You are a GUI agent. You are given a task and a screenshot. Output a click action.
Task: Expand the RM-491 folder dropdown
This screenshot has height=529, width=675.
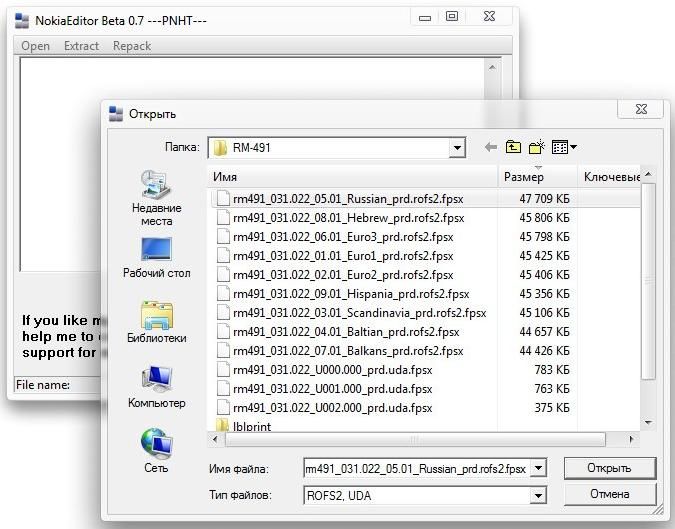(457, 148)
